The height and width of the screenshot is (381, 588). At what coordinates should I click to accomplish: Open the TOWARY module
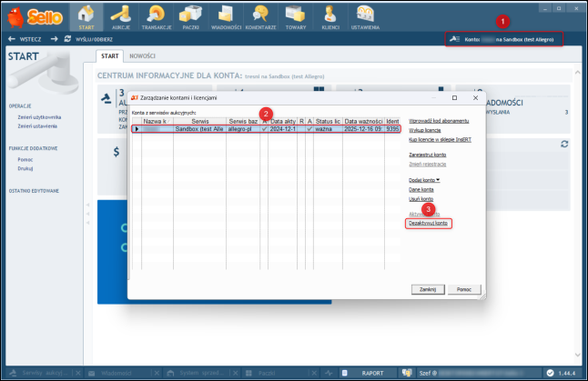(x=296, y=17)
